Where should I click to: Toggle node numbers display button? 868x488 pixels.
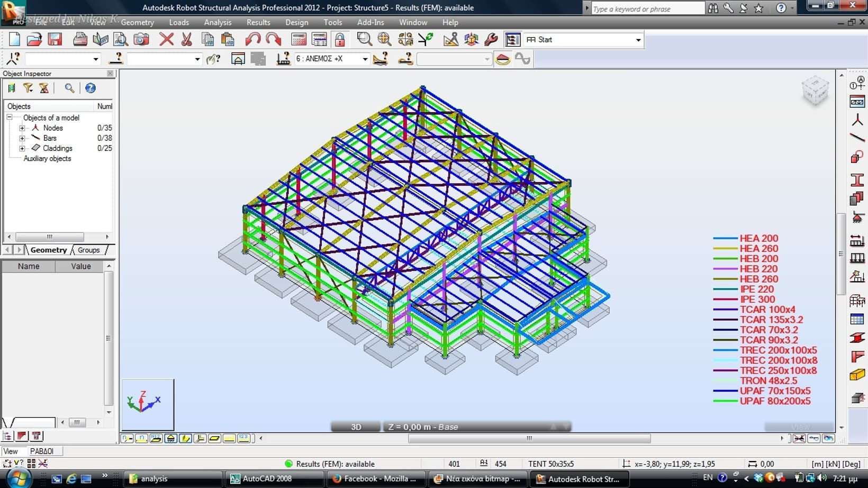click(127, 438)
